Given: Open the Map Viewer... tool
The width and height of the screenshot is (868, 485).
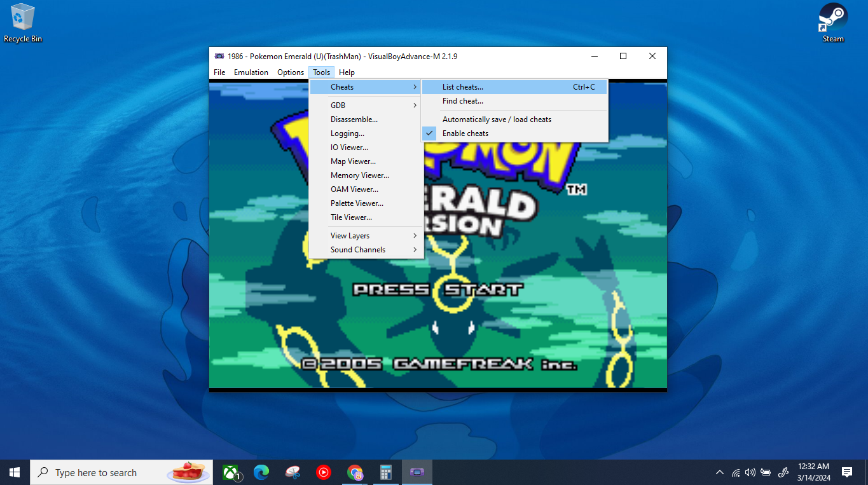Looking at the screenshot, I should pos(366,161).
